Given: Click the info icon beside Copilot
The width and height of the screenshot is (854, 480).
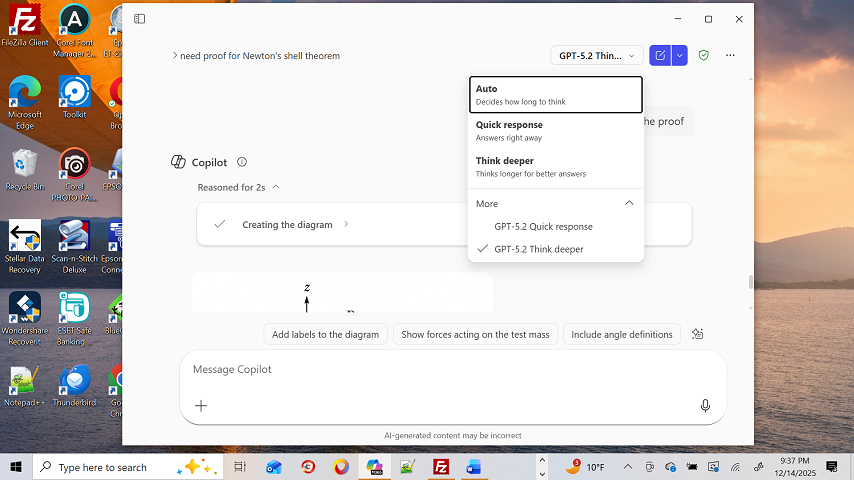Looking at the screenshot, I should coord(242,162).
